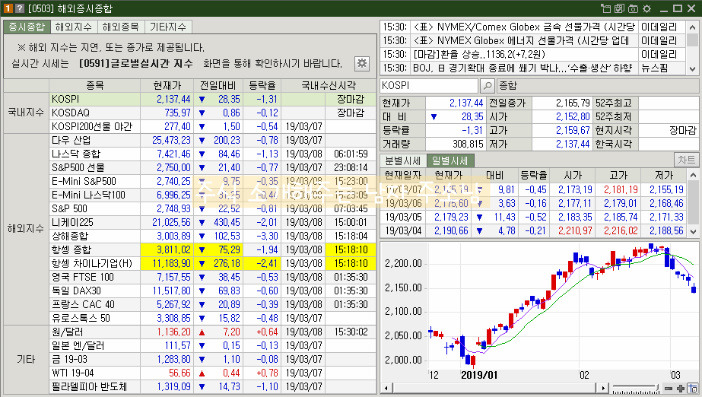Click the 19/03/04 daily price row
The width and height of the screenshot is (702, 397).
[534, 231]
